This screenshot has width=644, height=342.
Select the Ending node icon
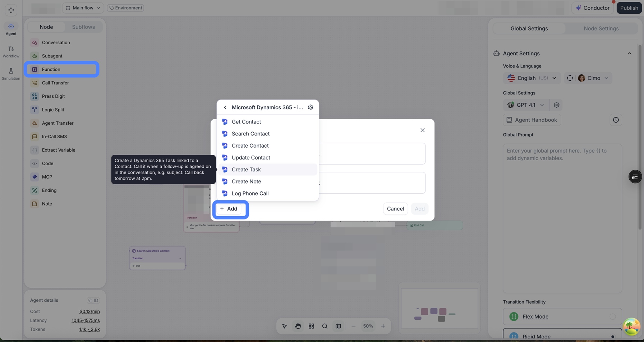(x=34, y=190)
